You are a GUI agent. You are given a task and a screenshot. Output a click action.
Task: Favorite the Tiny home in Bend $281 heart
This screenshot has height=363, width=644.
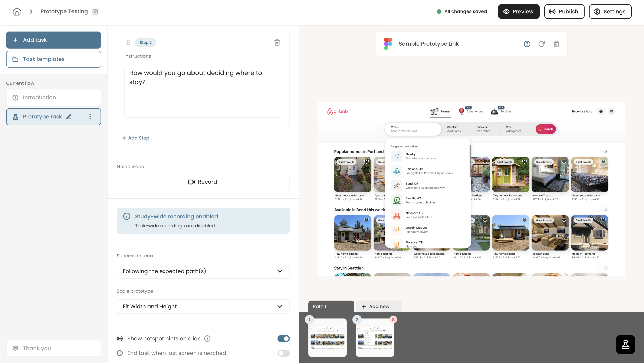tap(367, 220)
